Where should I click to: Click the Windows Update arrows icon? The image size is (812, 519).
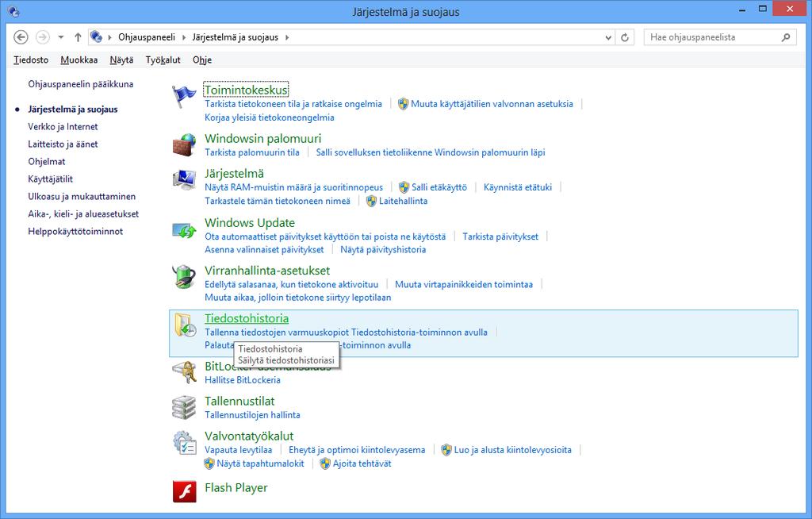(x=184, y=229)
